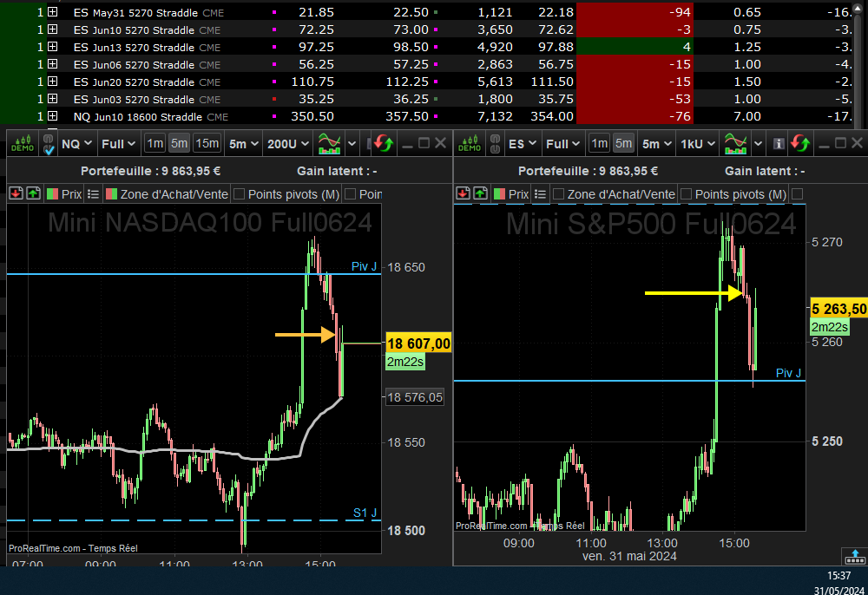
Task: Click ask price 112.25 of Jun20 straddle
Action: coord(407,82)
